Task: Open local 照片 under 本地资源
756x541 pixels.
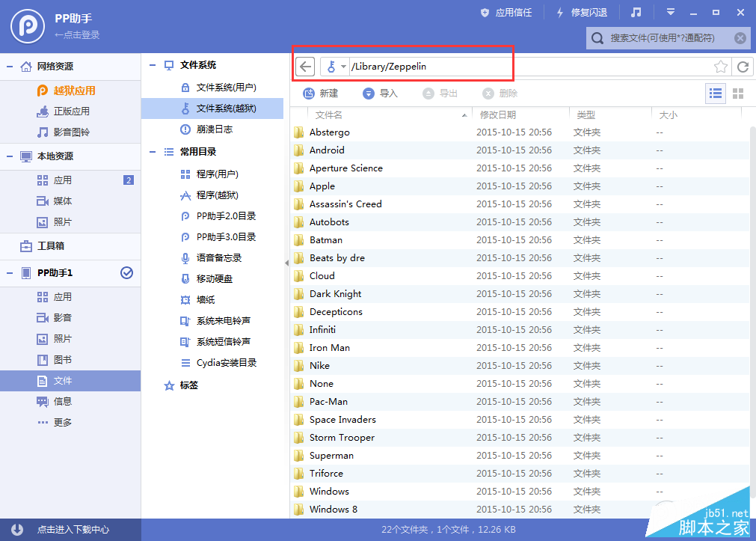Action: (x=70, y=222)
